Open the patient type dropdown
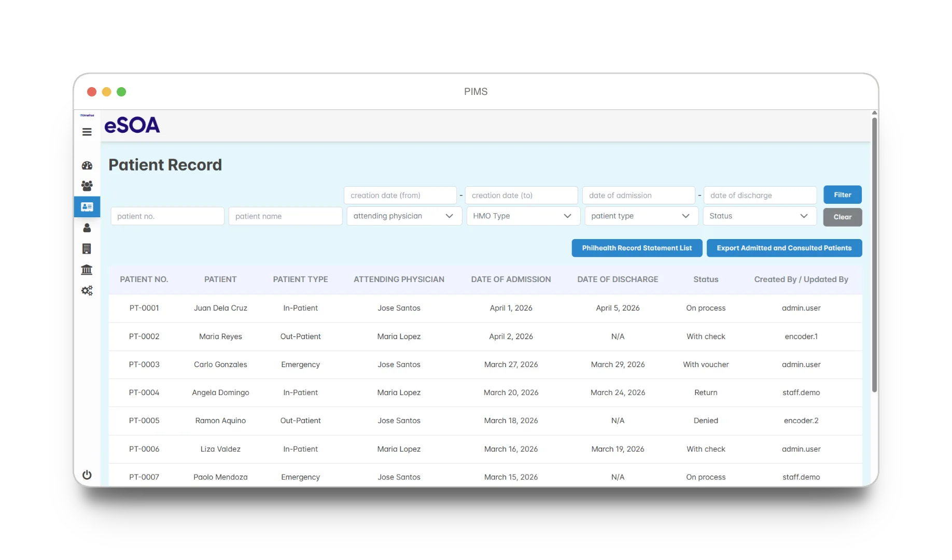This screenshot has height=560, width=952. pyautogui.click(x=641, y=216)
